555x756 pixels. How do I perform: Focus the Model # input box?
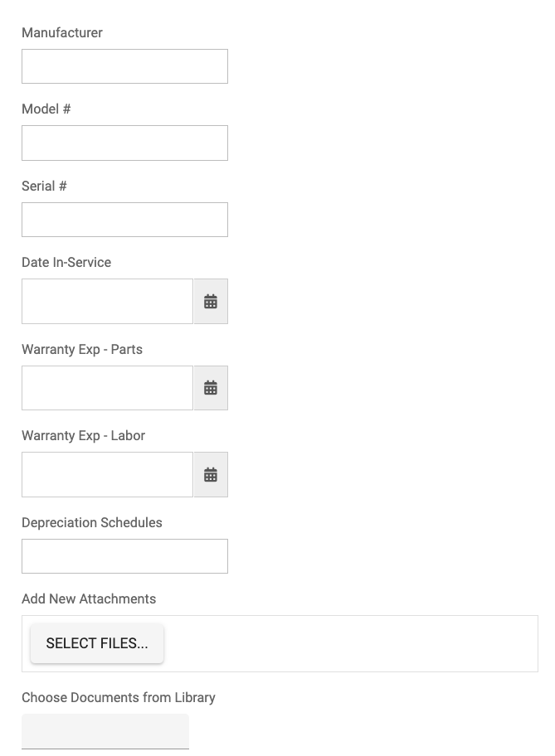[124, 143]
